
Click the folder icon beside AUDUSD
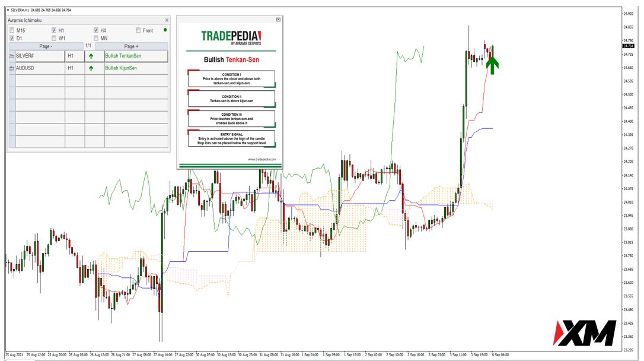(12, 68)
